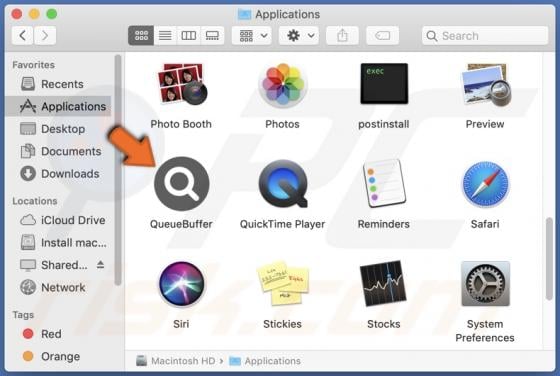Select the postinstall exec file icon
This screenshot has width=560, height=376.
384,84
